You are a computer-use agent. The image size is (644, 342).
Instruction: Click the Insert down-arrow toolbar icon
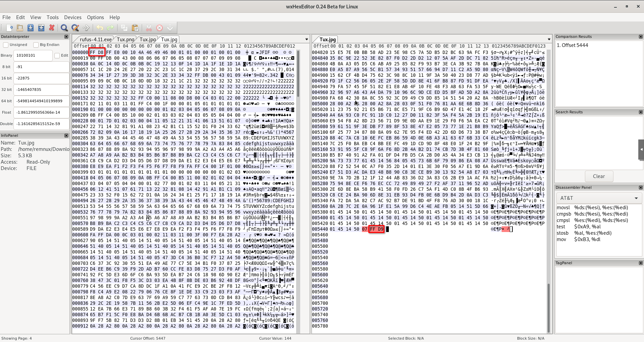tap(170, 28)
